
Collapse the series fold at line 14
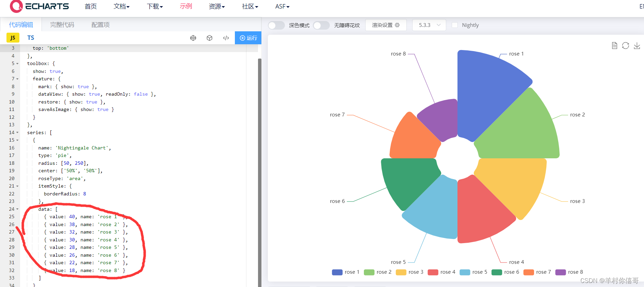17,132
